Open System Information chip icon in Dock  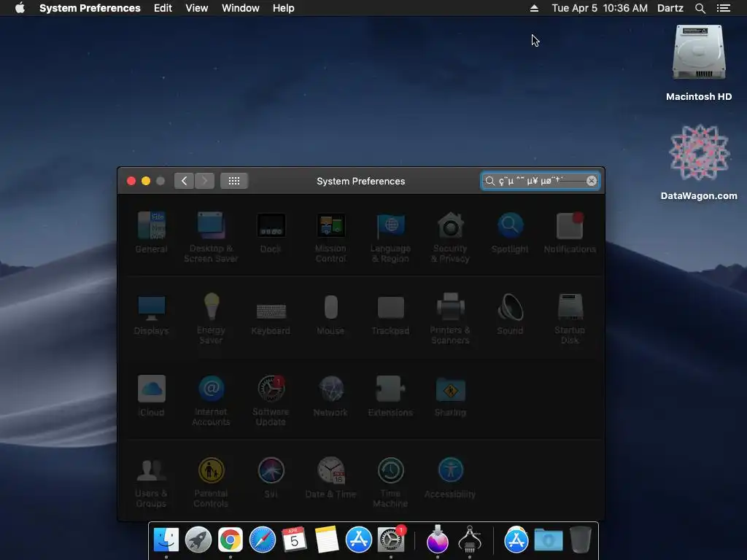click(x=470, y=540)
